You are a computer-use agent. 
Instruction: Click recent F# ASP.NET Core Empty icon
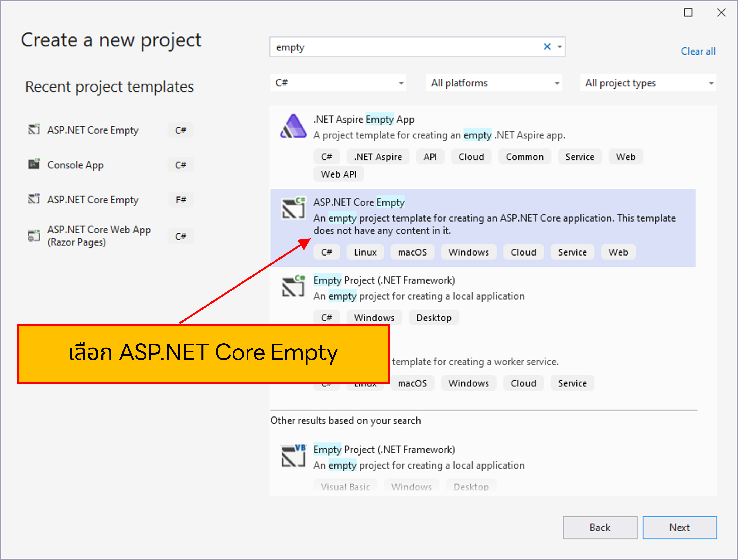pyautogui.click(x=34, y=199)
